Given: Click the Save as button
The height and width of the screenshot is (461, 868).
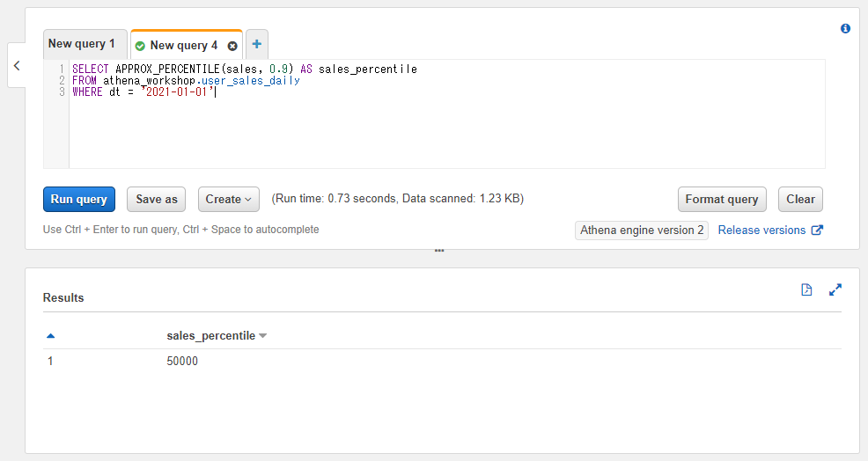Looking at the screenshot, I should (156, 199).
